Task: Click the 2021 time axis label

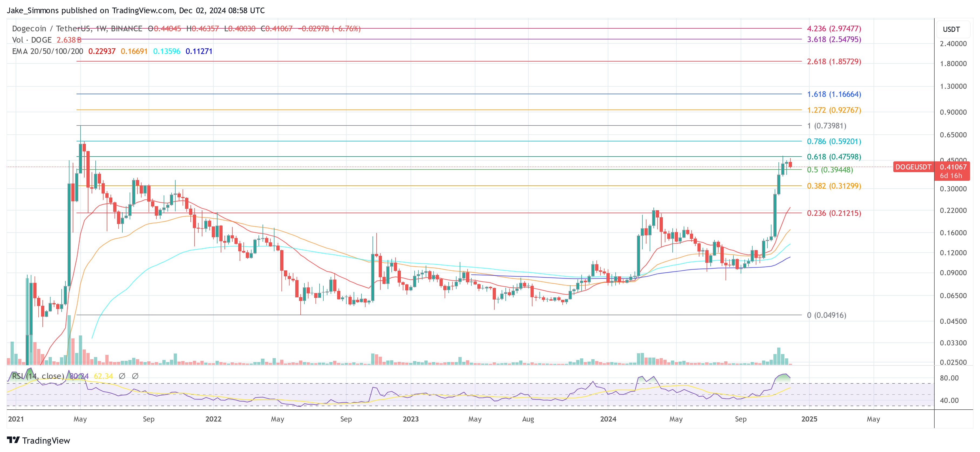Action: tap(16, 419)
